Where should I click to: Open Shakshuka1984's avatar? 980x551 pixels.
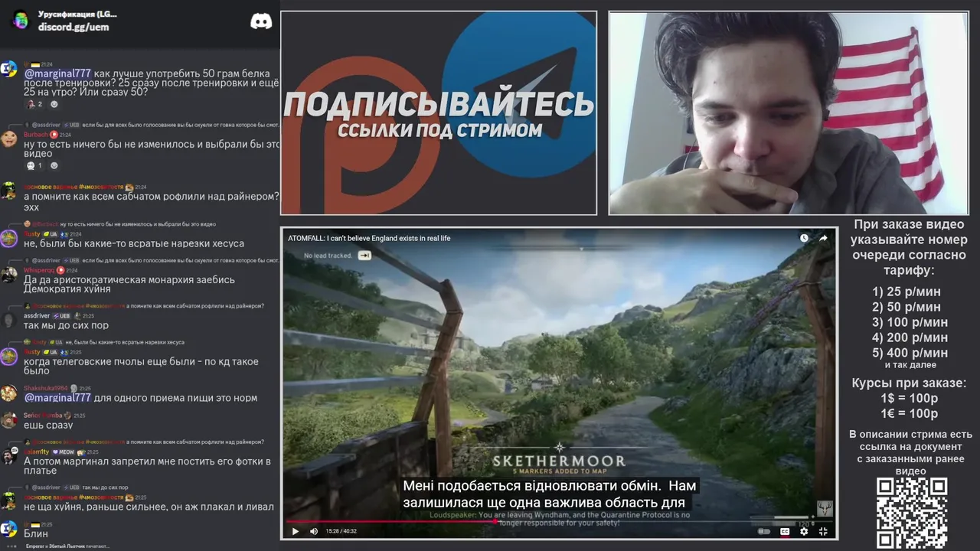(x=8, y=393)
